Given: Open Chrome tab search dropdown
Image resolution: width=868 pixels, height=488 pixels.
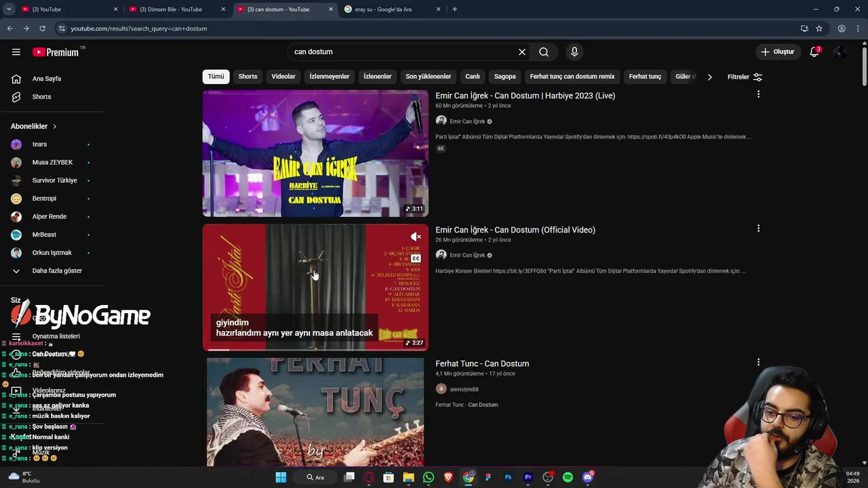Looking at the screenshot, I should coord(9,9).
